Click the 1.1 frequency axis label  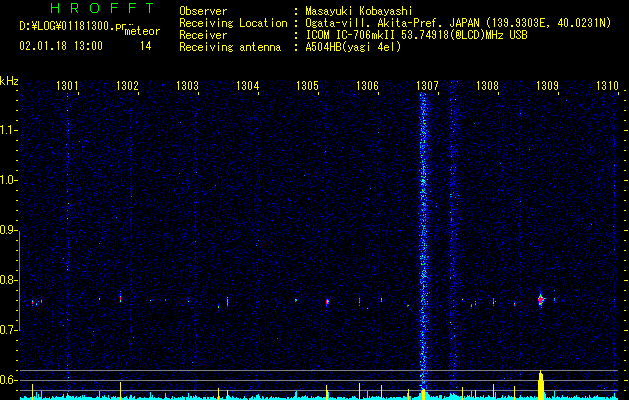pyautogui.click(x=8, y=130)
